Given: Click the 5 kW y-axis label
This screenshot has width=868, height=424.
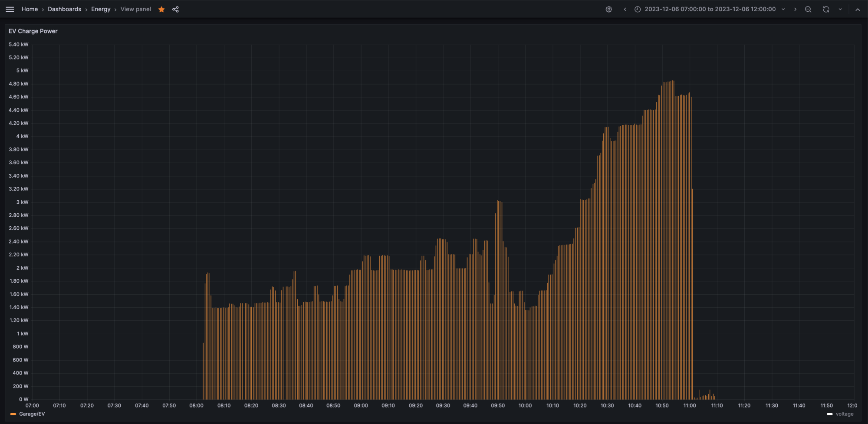Looking at the screenshot, I should (x=22, y=71).
